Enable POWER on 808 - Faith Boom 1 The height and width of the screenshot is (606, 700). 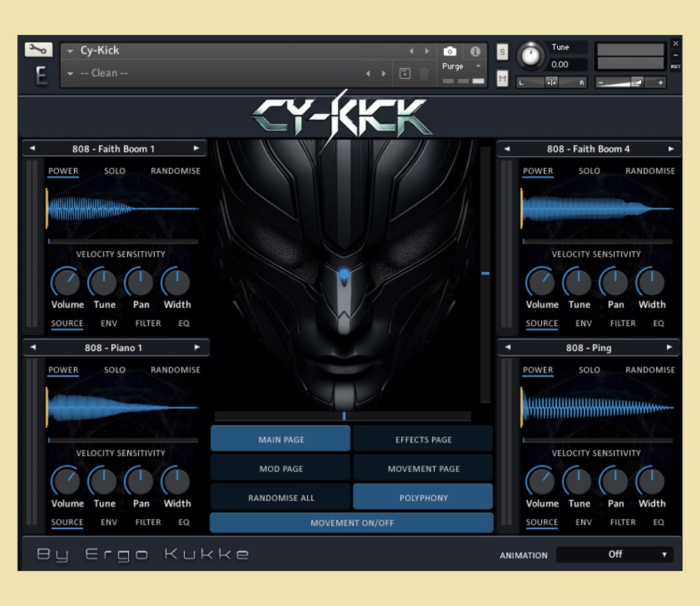[x=63, y=171]
